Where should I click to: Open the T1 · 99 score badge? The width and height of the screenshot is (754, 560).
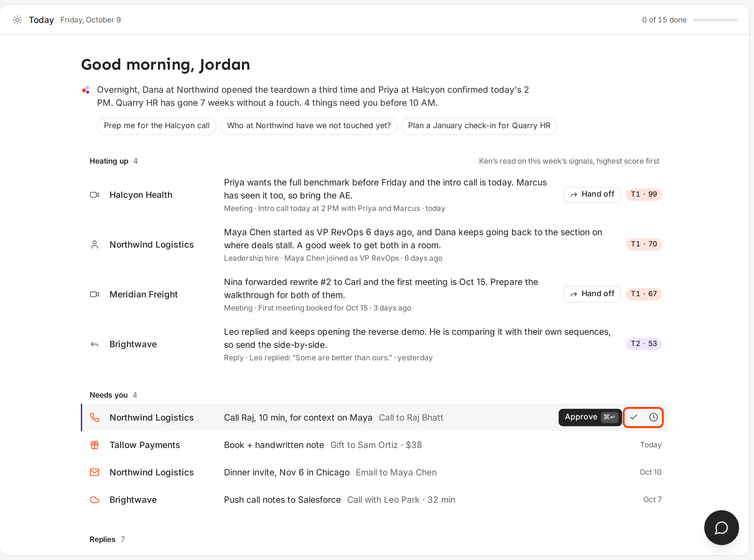point(643,194)
